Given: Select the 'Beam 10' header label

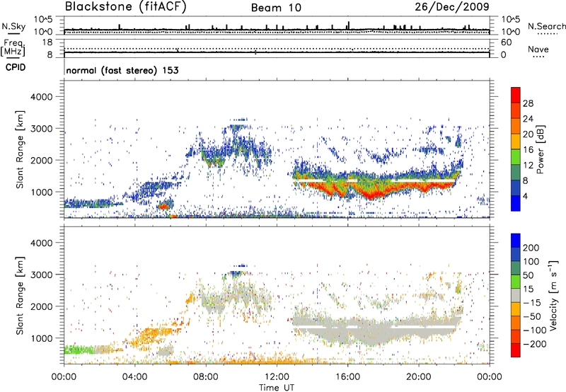Looking at the screenshot, I should click(276, 8).
